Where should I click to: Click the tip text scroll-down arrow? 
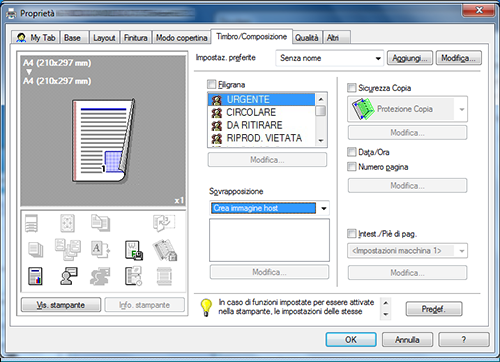pos(386,314)
